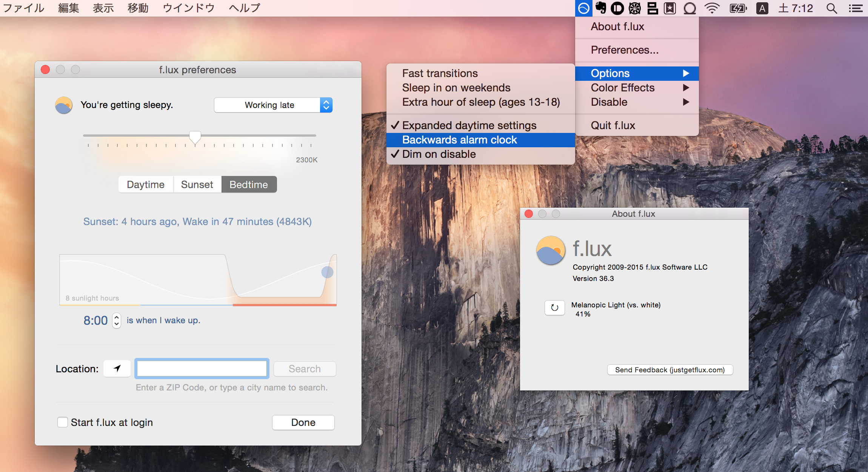The image size is (868, 472).
Task: Toggle Dim on disable option
Action: (x=439, y=154)
